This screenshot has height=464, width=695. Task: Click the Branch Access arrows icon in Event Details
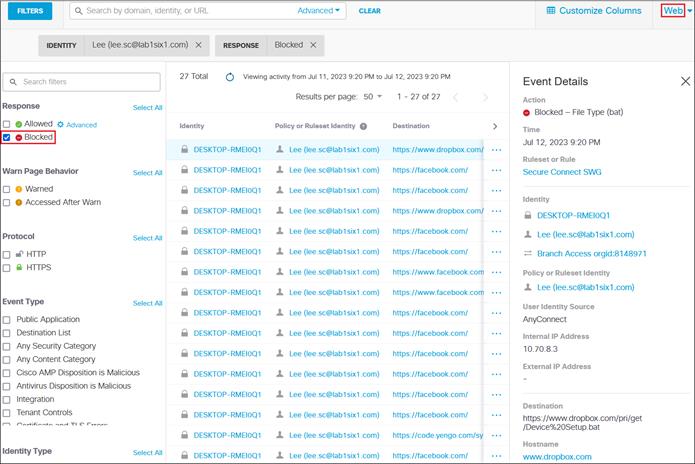(527, 253)
